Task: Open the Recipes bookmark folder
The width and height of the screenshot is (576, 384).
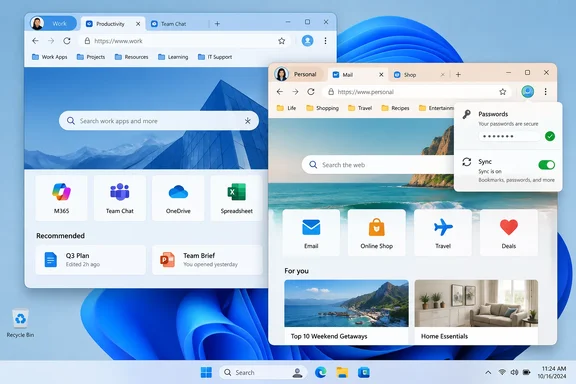Action: pyautogui.click(x=395, y=108)
